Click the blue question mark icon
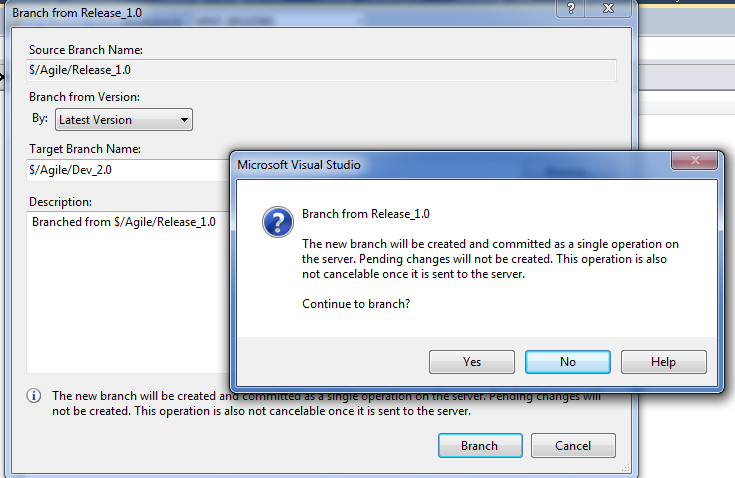The width and height of the screenshot is (735, 478). point(278,222)
